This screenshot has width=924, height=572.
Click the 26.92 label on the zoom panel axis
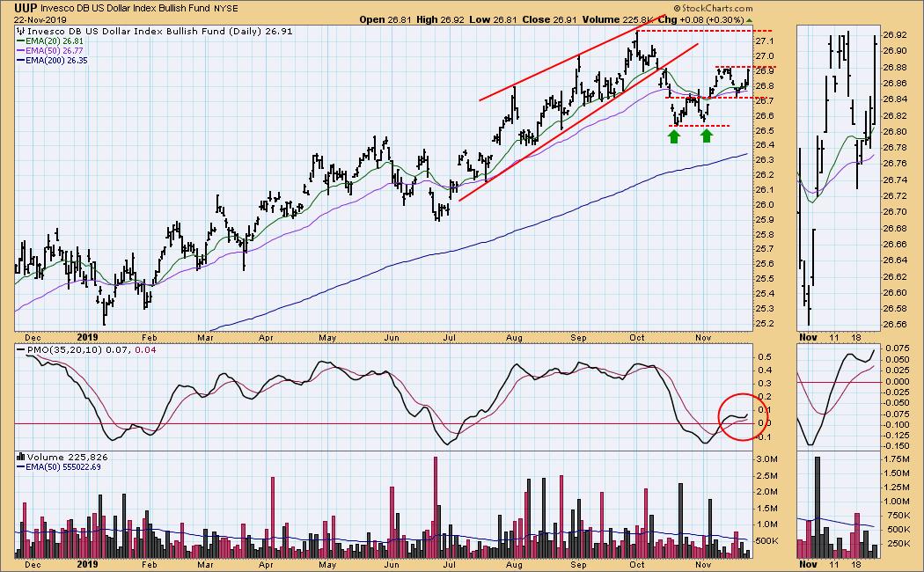pyautogui.click(x=897, y=34)
